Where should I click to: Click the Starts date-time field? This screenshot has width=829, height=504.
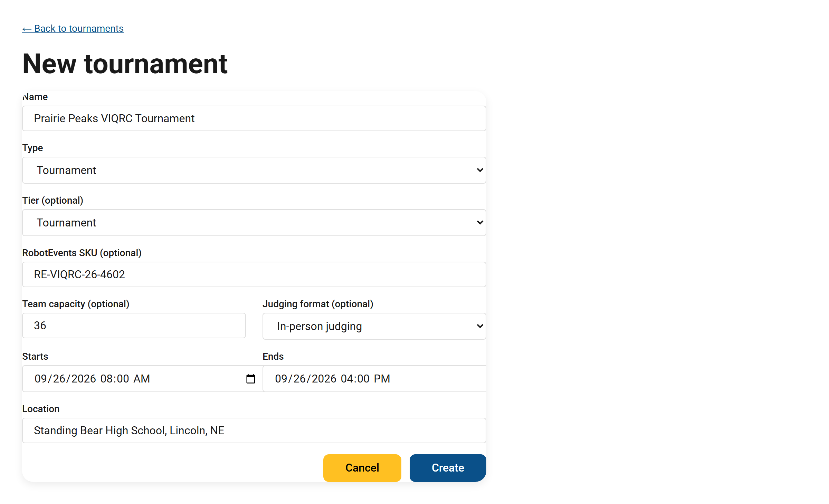pos(142,379)
